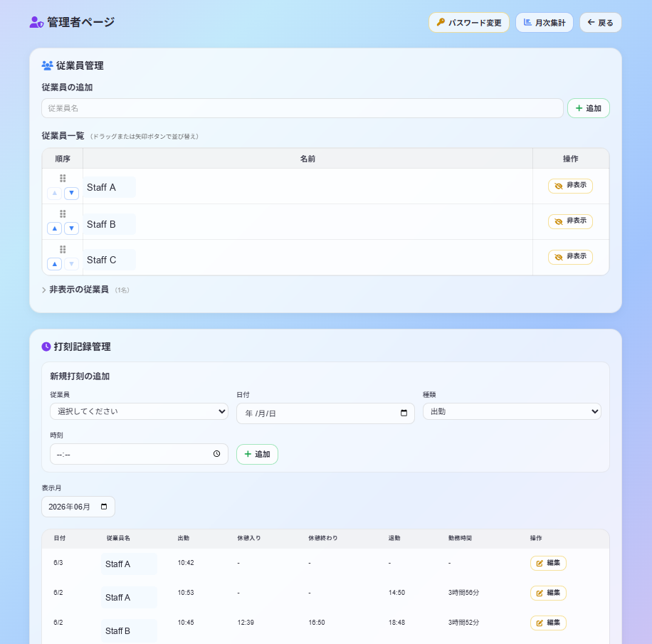
Task: Move Staff B up with the up arrow
Action: tap(55, 228)
